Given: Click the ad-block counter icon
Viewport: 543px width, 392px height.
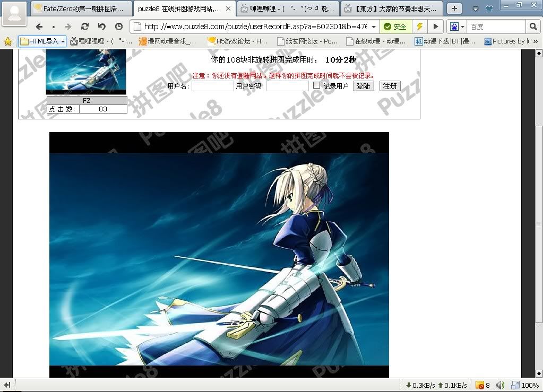Looking at the screenshot, I should click(480, 385).
